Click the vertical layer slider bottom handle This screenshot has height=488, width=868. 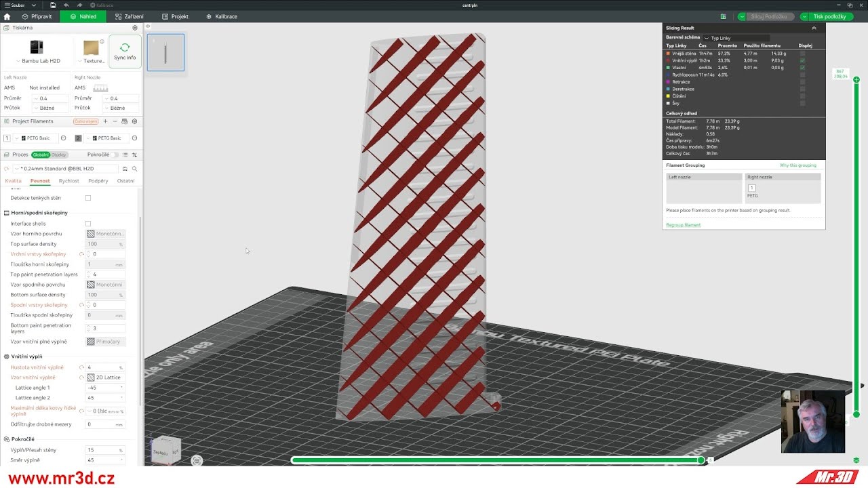click(x=856, y=414)
